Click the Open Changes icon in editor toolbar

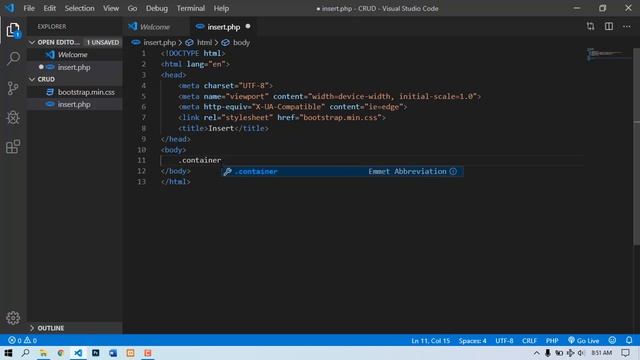tap(590, 27)
